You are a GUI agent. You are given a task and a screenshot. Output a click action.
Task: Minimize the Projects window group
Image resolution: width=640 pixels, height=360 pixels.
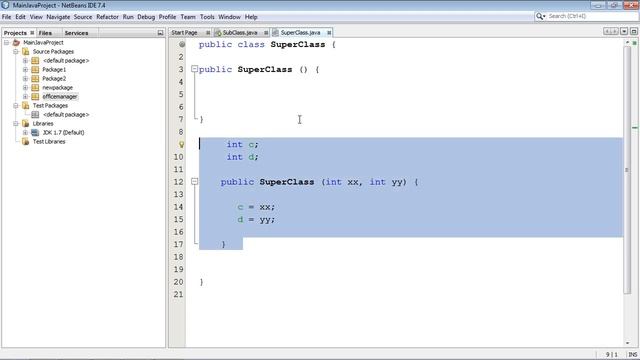click(x=160, y=33)
